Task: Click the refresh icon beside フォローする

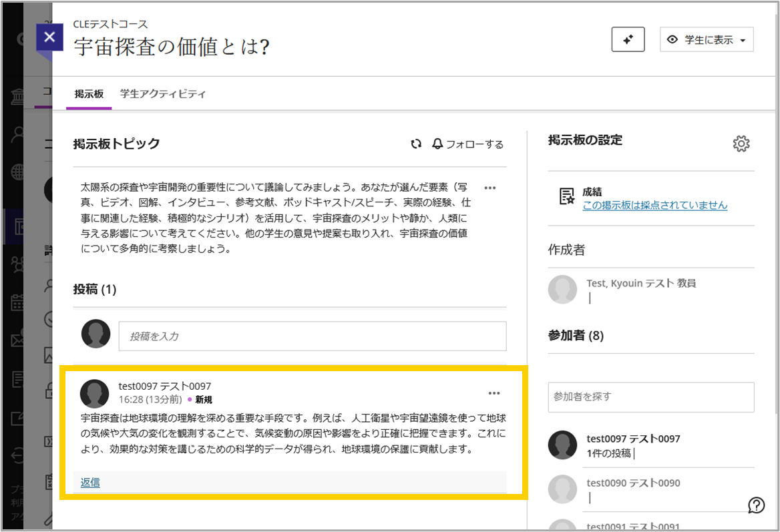Action: [x=416, y=144]
